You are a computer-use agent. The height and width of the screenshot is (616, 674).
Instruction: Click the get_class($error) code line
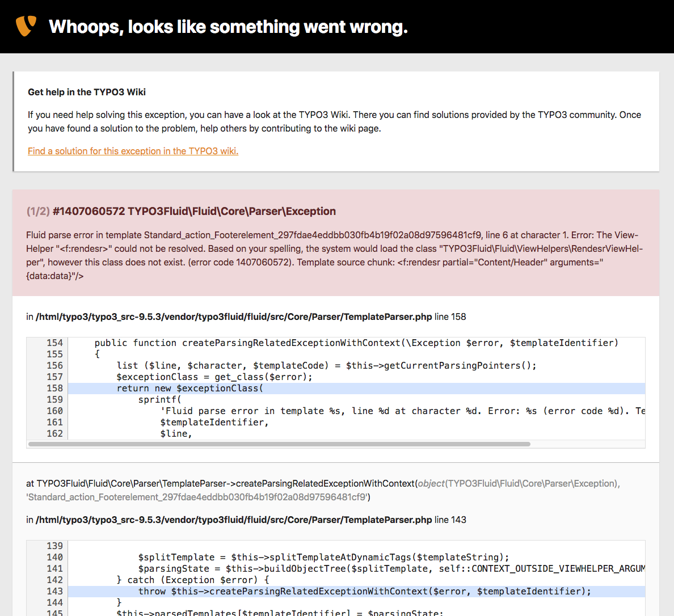[214, 377]
